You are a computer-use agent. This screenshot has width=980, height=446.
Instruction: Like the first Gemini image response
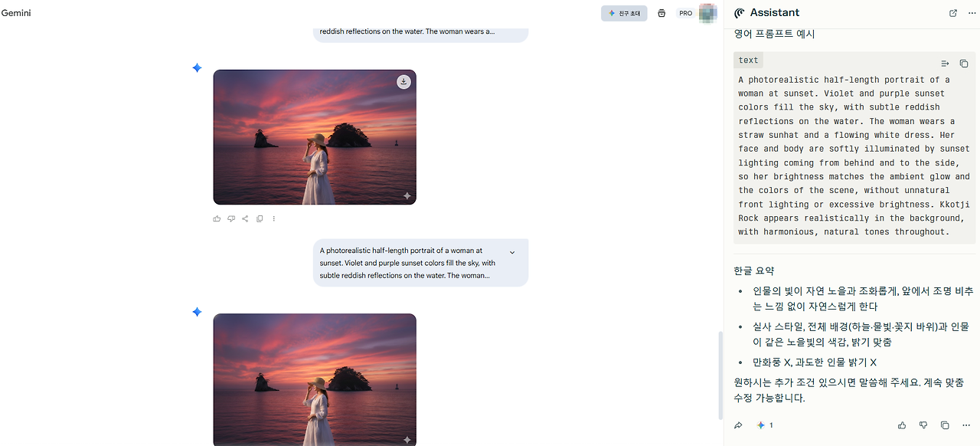tap(217, 218)
